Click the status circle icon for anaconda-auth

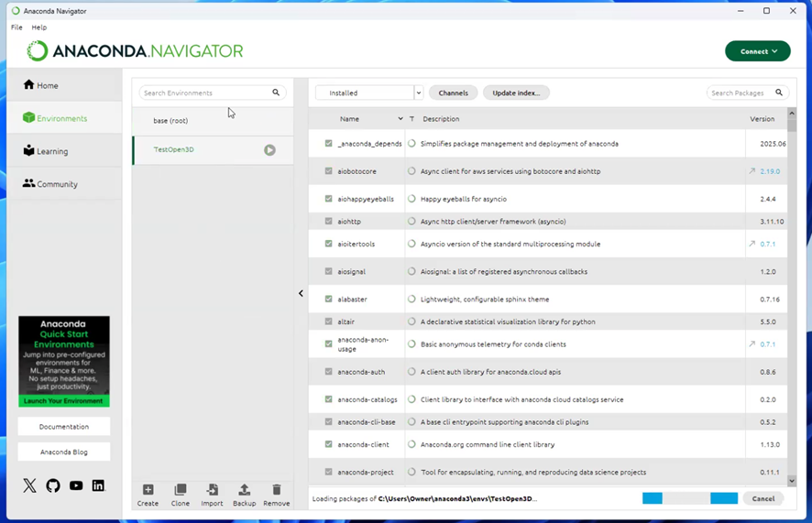click(x=411, y=372)
